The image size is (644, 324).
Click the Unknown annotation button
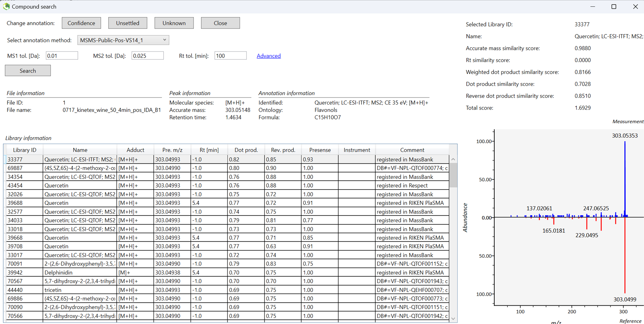coord(174,23)
